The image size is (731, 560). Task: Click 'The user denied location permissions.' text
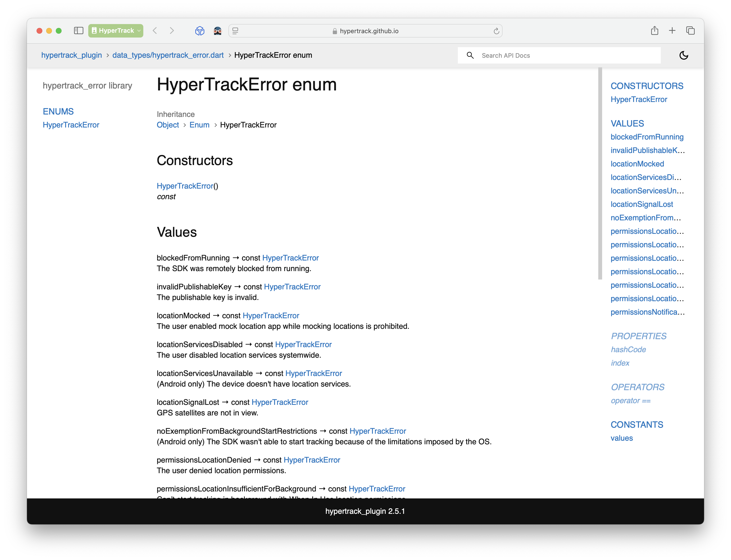point(221,471)
